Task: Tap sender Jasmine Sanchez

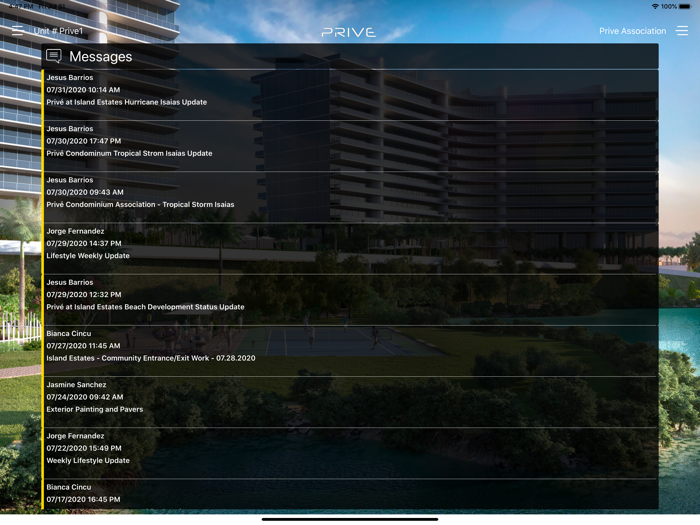Action: pyautogui.click(x=76, y=385)
